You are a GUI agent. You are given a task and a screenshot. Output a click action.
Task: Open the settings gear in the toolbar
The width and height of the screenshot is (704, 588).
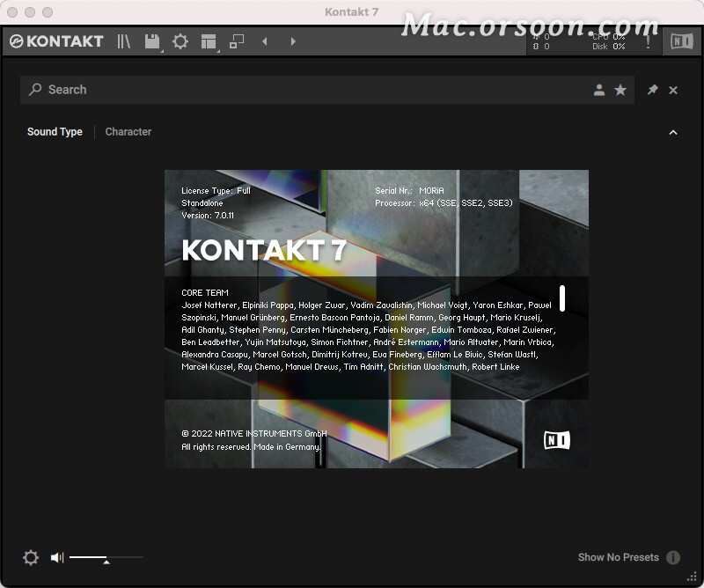click(x=180, y=40)
